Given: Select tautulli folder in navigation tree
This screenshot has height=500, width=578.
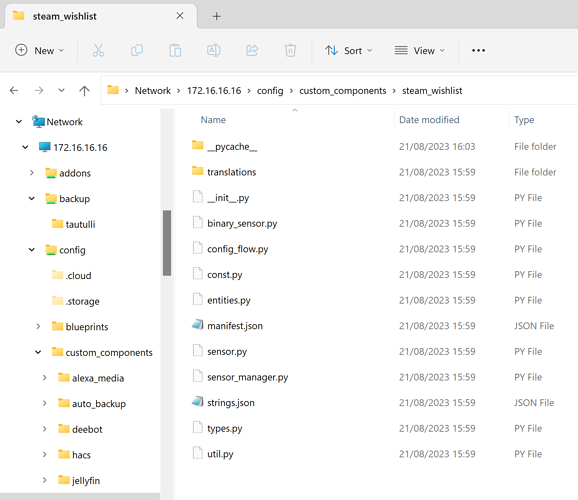Looking at the screenshot, I should (74, 224).
